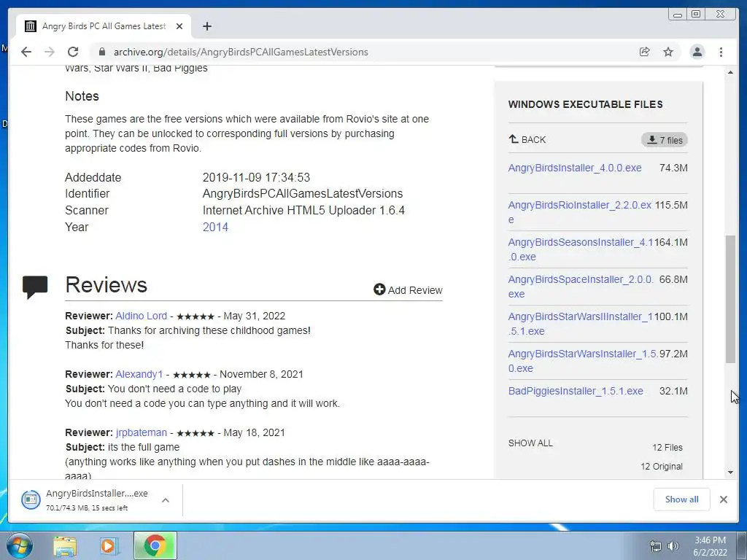Click SHOW ALL files link
The width and height of the screenshot is (747, 560).
pos(530,443)
